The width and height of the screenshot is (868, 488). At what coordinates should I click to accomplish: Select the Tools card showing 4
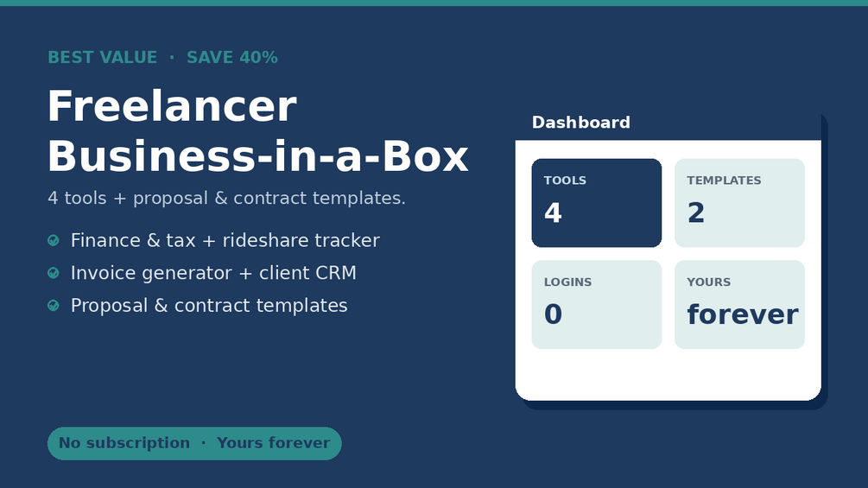coord(596,203)
